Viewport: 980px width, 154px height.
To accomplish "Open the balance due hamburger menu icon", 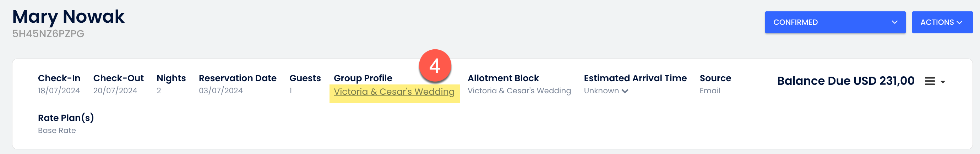I will [930, 81].
